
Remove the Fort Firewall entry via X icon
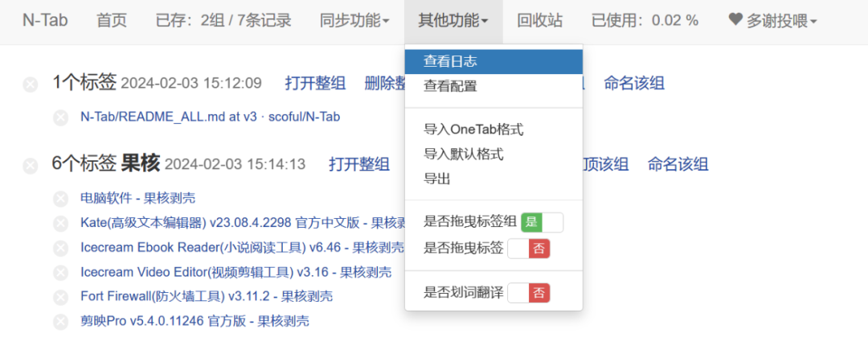[x=61, y=298]
